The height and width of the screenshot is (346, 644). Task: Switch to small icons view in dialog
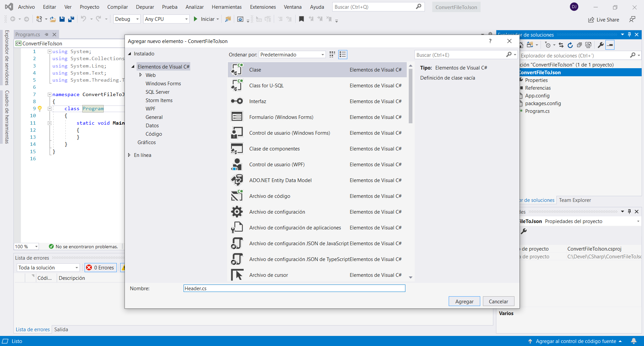[332, 54]
